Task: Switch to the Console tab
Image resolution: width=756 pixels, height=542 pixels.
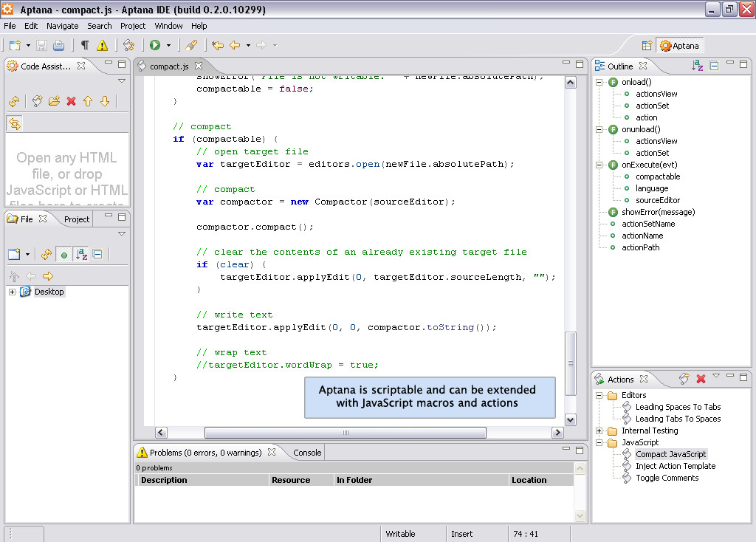Action: pyautogui.click(x=307, y=453)
